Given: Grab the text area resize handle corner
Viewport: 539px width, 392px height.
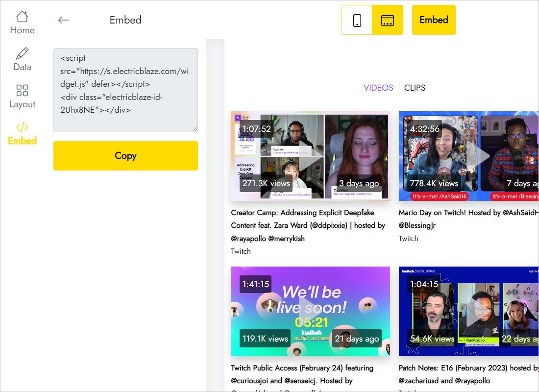Looking at the screenshot, I should pyautogui.click(x=195, y=129).
